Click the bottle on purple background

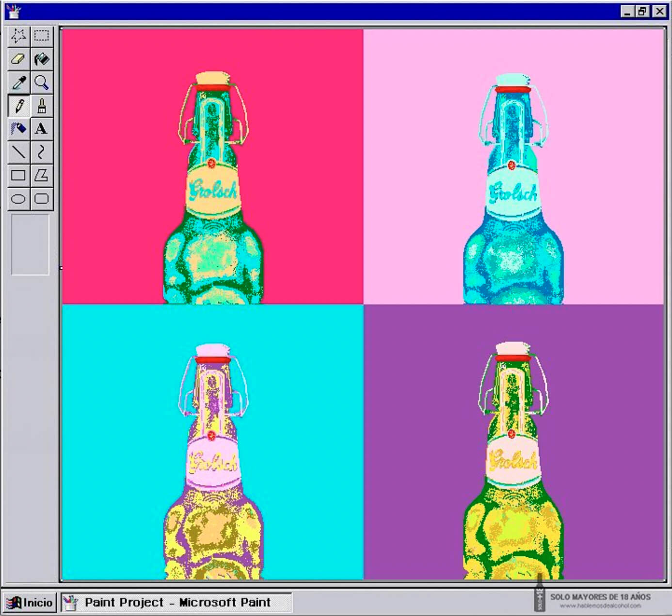click(513, 460)
